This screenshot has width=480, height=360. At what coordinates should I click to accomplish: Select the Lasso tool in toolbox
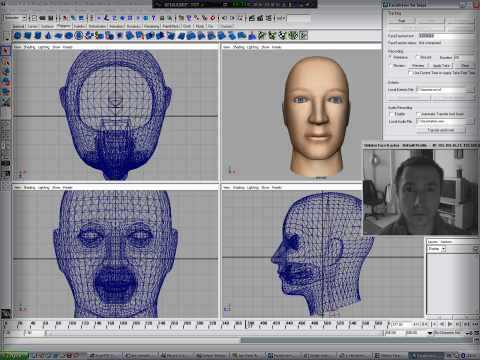[x=6, y=61]
